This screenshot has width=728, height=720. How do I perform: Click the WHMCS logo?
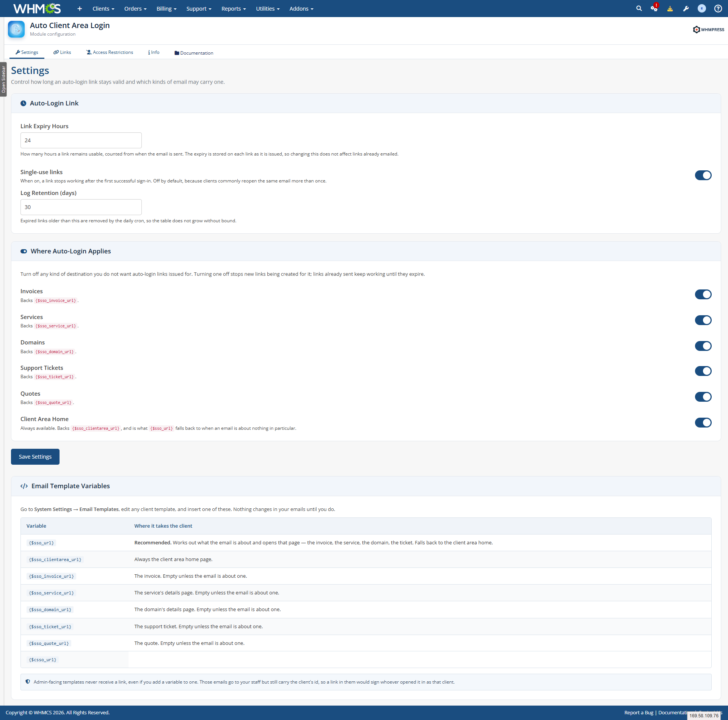pyautogui.click(x=37, y=8)
